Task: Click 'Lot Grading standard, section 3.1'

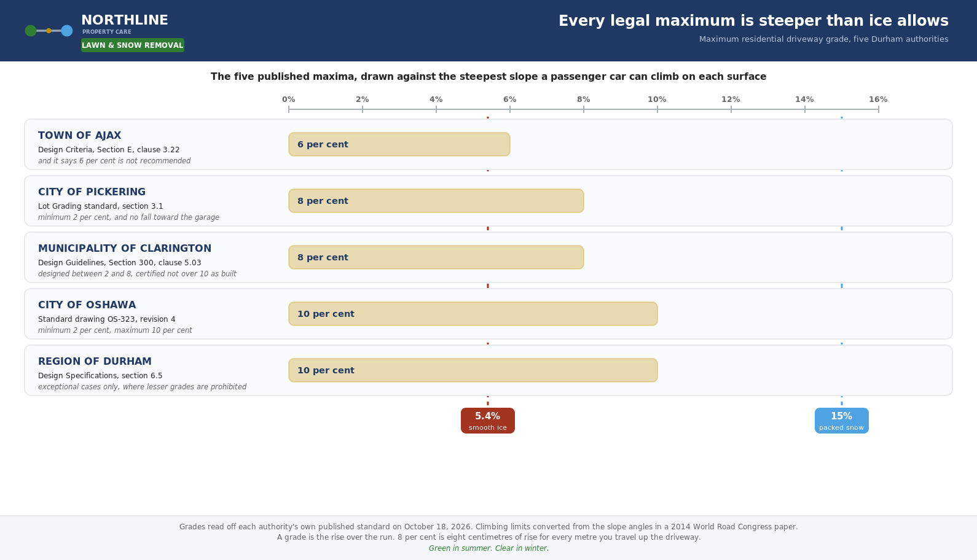Action: pos(101,206)
